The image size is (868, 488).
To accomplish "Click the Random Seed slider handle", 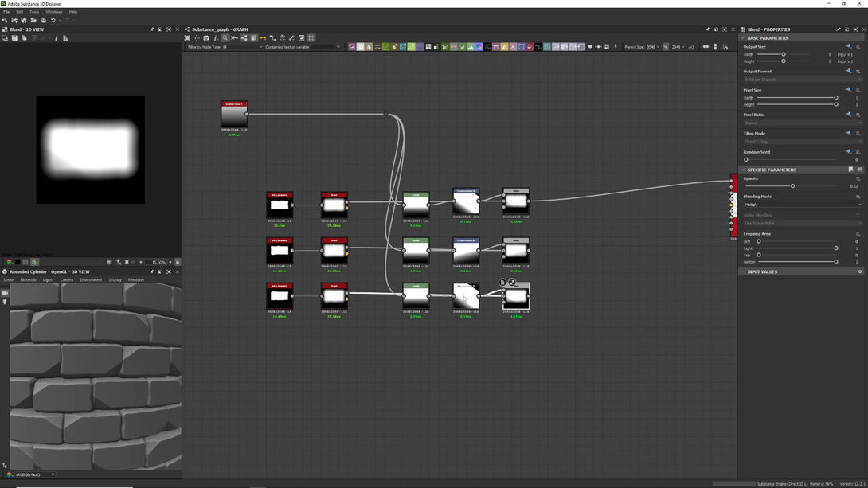I will coord(745,159).
